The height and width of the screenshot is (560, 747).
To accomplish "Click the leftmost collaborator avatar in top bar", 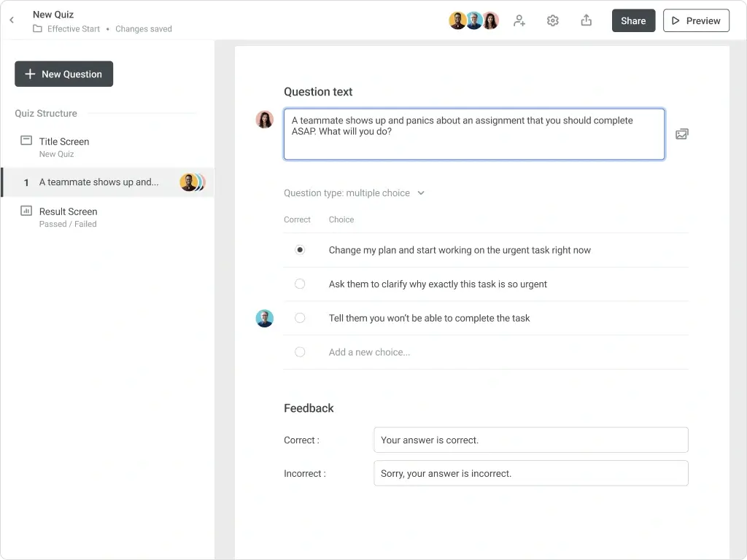I will [457, 20].
